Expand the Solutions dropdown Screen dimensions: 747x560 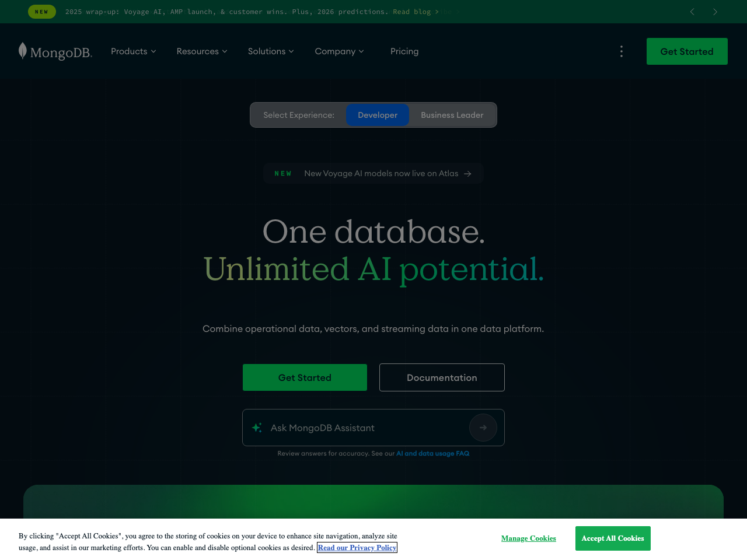(x=271, y=51)
